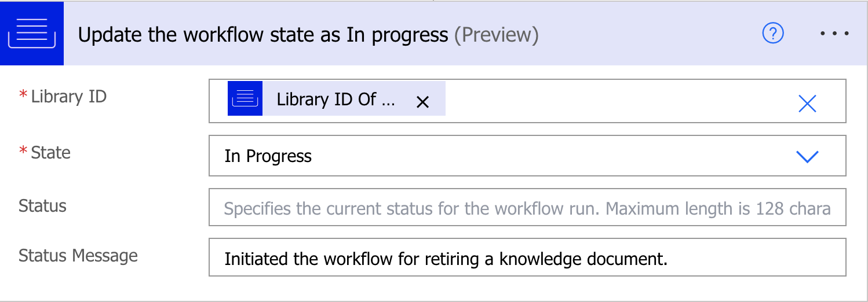This screenshot has width=868, height=302.
Task: Click the blue connector icon in the action header
Action: [x=32, y=34]
